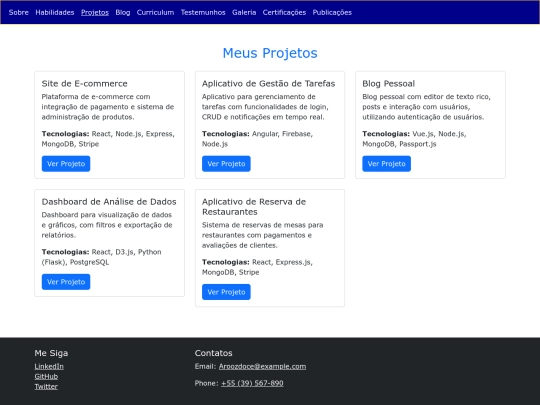
Task: View the Blog Pessoal project
Action: [386, 164]
